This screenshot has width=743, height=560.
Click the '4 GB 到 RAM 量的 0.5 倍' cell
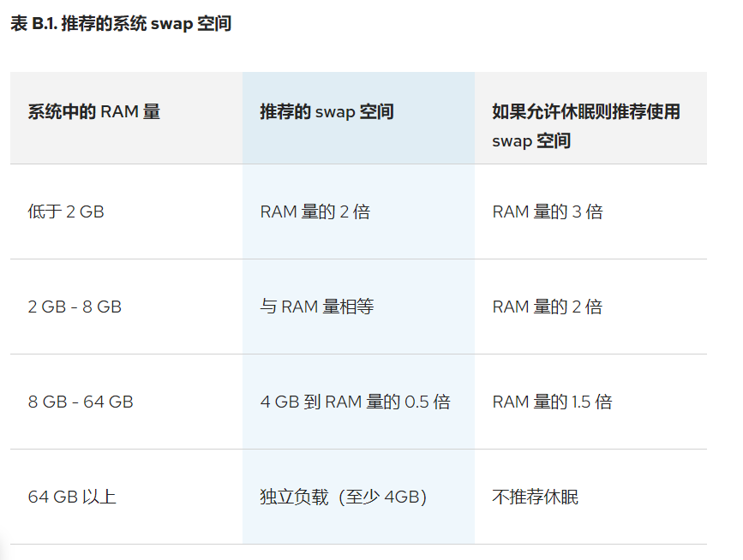pyautogui.click(x=355, y=402)
